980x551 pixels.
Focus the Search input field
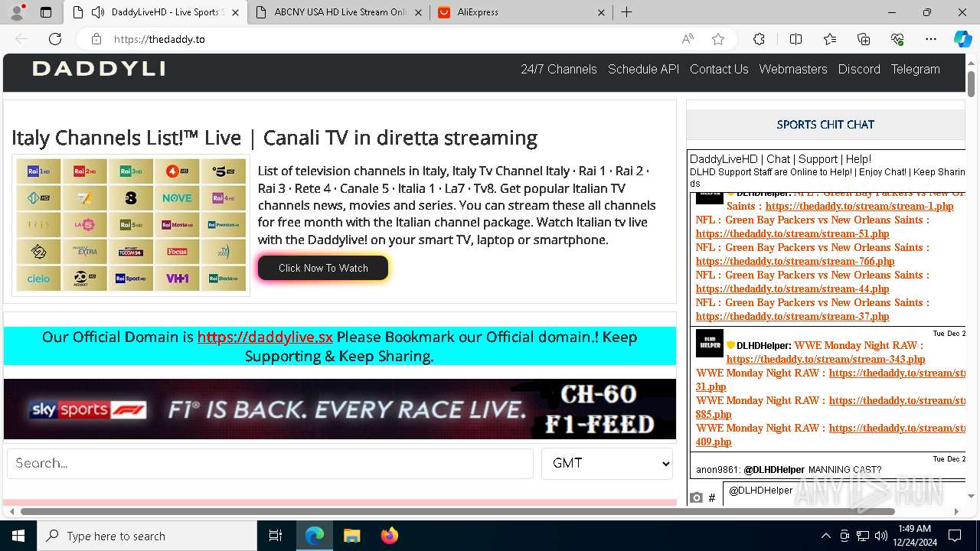(x=270, y=464)
